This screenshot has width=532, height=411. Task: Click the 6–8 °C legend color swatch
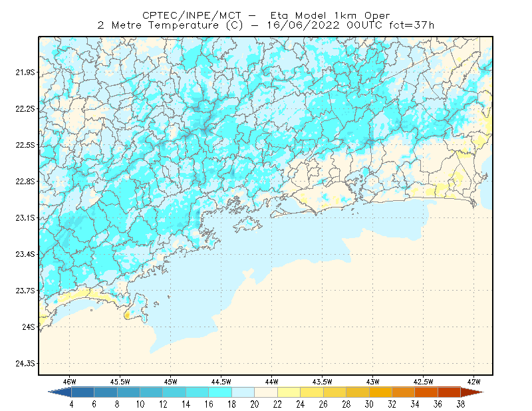tap(106, 392)
